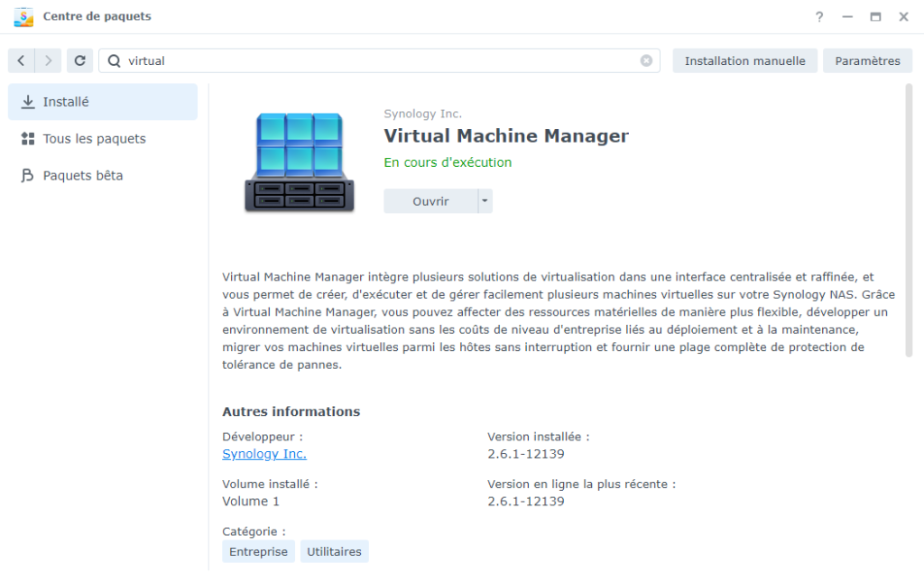This screenshot has width=924, height=582.
Task: Select the Utilitaires category tag
Action: (x=334, y=551)
